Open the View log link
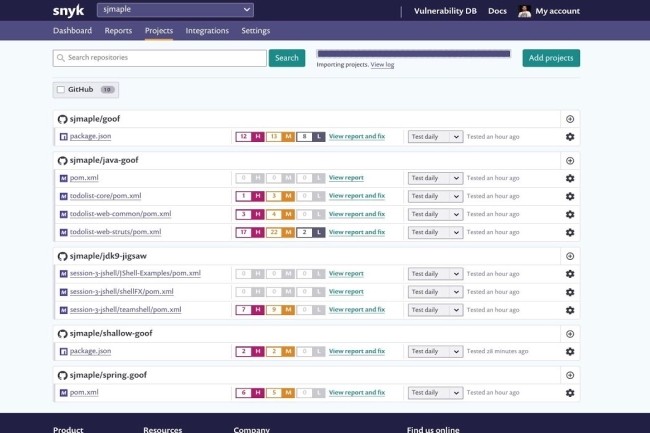The height and width of the screenshot is (433, 650). click(382, 65)
